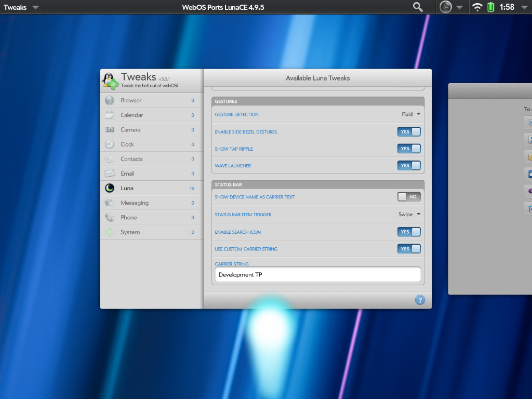Viewport: 532px width, 399px height.
Task: Click the Carrier String text field
Action: click(x=317, y=275)
